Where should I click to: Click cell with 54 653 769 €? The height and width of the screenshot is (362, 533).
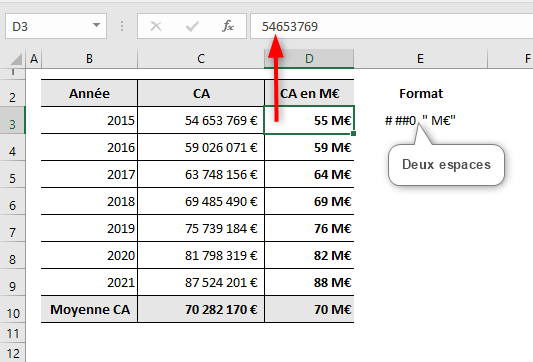201,120
